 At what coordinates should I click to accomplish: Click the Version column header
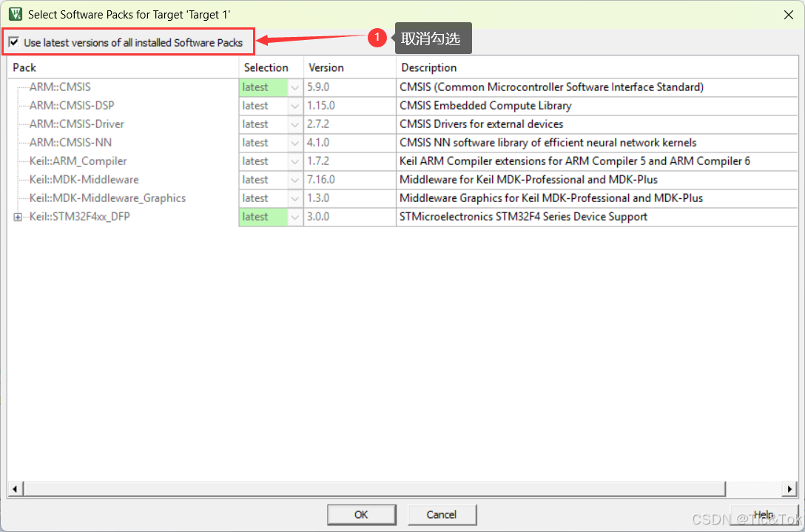click(x=350, y=68)
